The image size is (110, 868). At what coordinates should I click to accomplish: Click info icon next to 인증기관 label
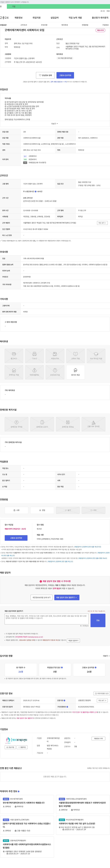point(64,700)
